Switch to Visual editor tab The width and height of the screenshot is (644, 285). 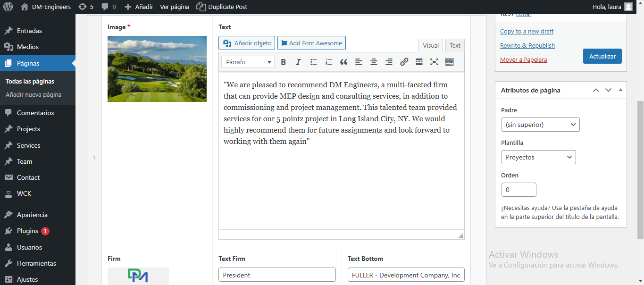pyautogui.click(x=431, y=46)
